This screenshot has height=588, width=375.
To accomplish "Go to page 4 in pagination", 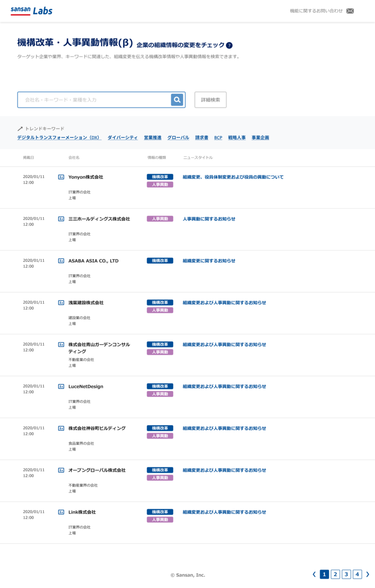I will pos(357,574).
